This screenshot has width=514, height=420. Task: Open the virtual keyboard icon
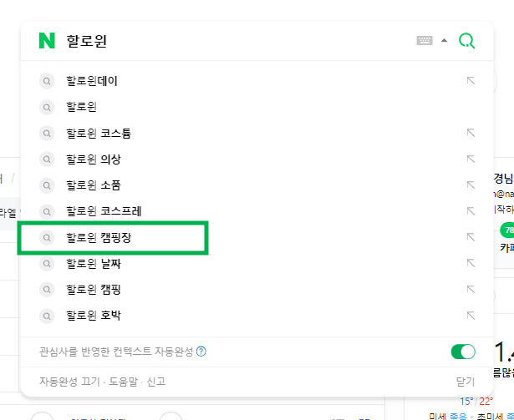click(425, 41)
